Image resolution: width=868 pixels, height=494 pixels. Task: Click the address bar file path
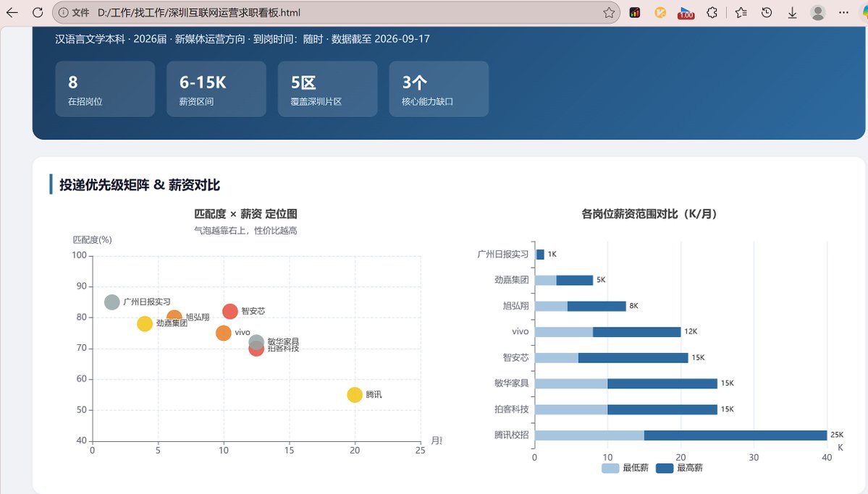[x=199, y=12]
